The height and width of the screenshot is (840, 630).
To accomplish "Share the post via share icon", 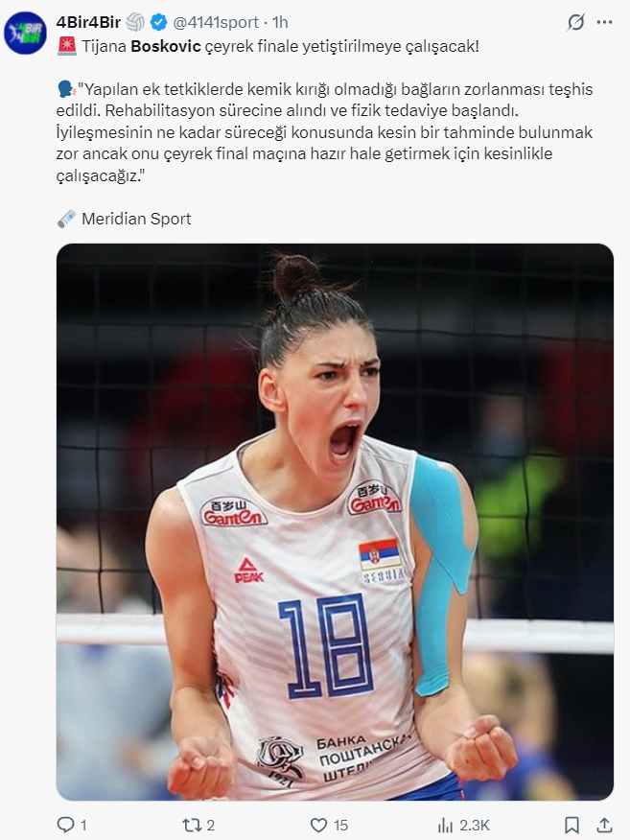I will pyautogui.click(x=604, y=825).
